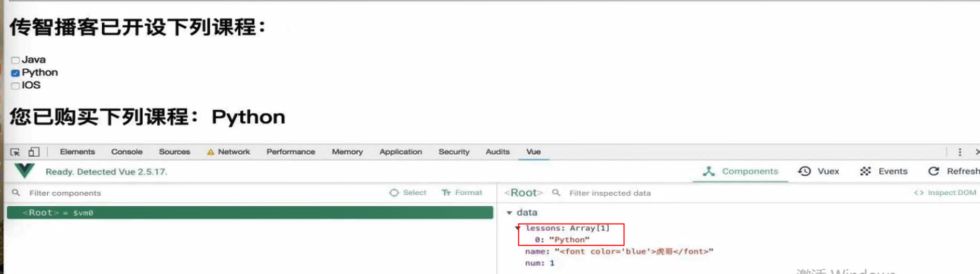Click the 0: "Python" array entry

click(x=562, y=239)
